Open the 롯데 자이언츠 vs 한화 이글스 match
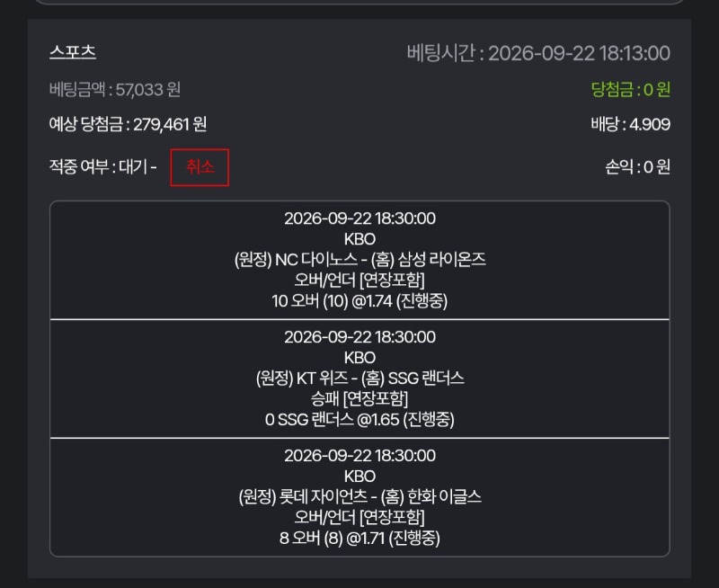 point(359,496)
